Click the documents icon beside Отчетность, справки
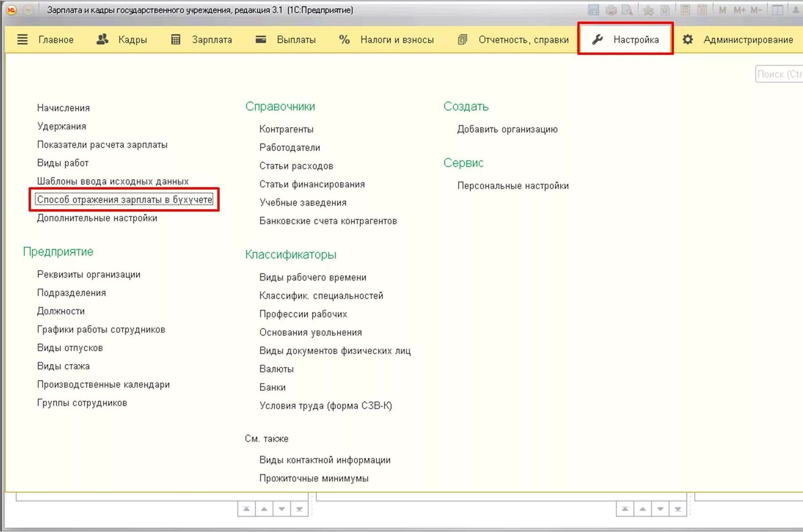 [462, 39]
